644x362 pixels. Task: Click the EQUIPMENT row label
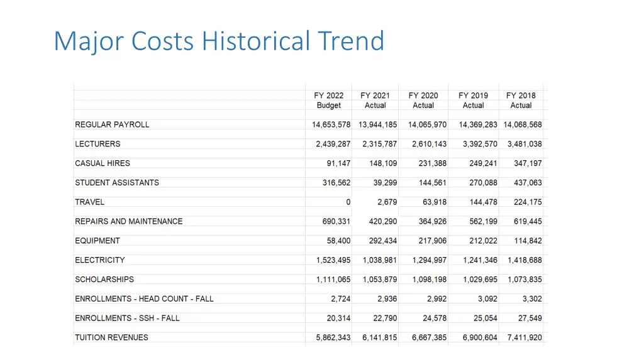point(97,241)
